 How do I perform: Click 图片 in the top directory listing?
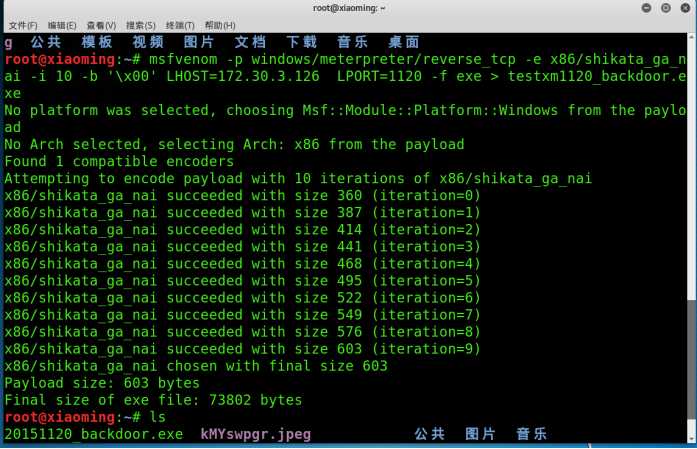(199, 42)
